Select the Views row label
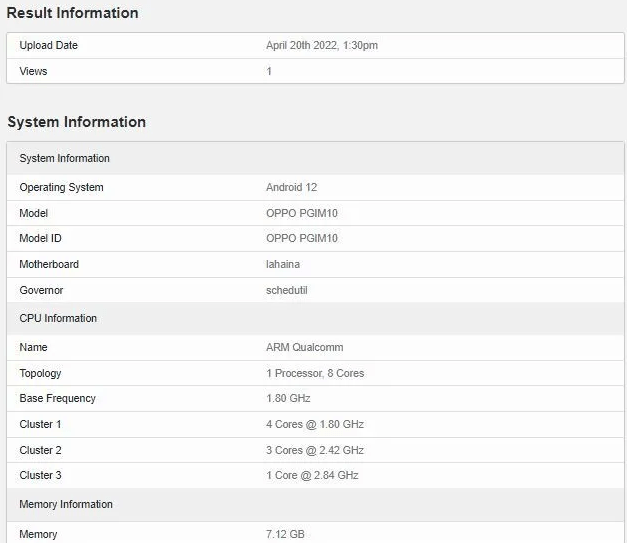This screenshot has width=627, height=543. click(33, 71)
